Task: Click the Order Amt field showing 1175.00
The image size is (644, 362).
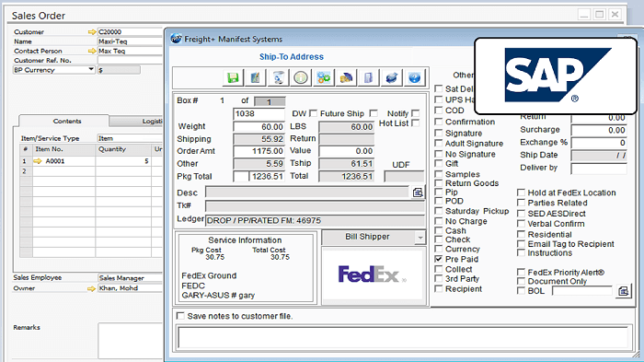Action: point(259,151)
